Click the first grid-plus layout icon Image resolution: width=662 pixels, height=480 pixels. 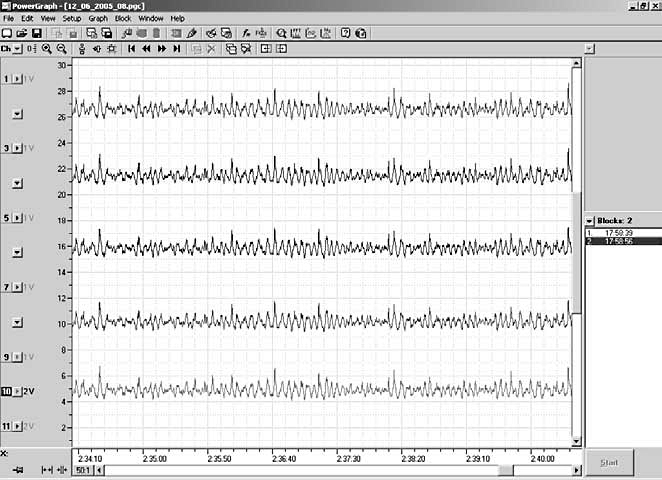[x=266, y=49]
